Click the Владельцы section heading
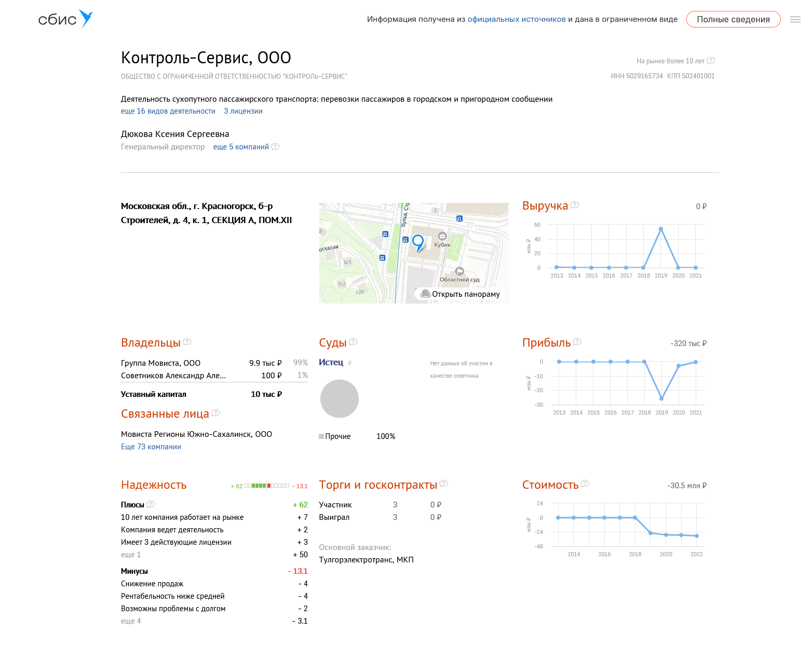Viewport: 812px width, 647px height. tap(151, 343)
